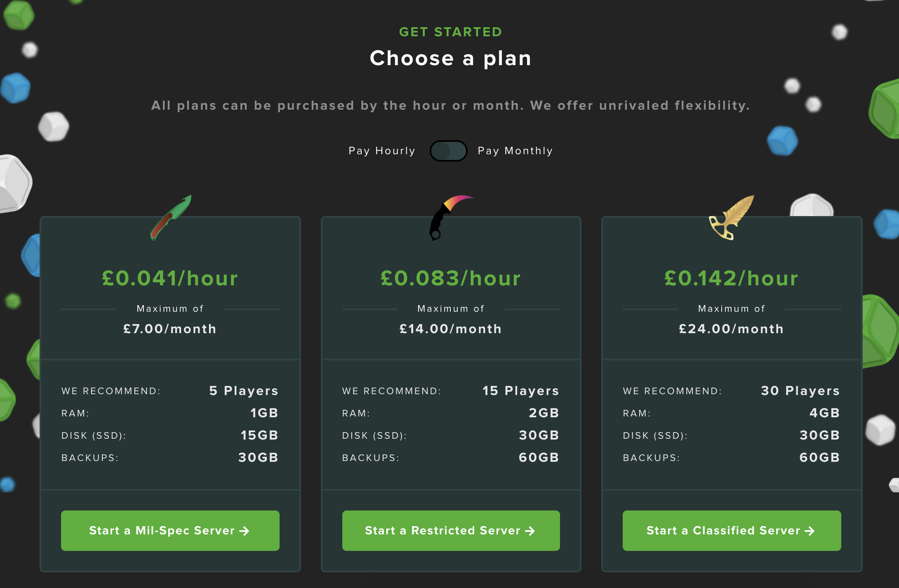Start a Classified Server
This screenshot has height=588, width=899.
coord(732,530)
